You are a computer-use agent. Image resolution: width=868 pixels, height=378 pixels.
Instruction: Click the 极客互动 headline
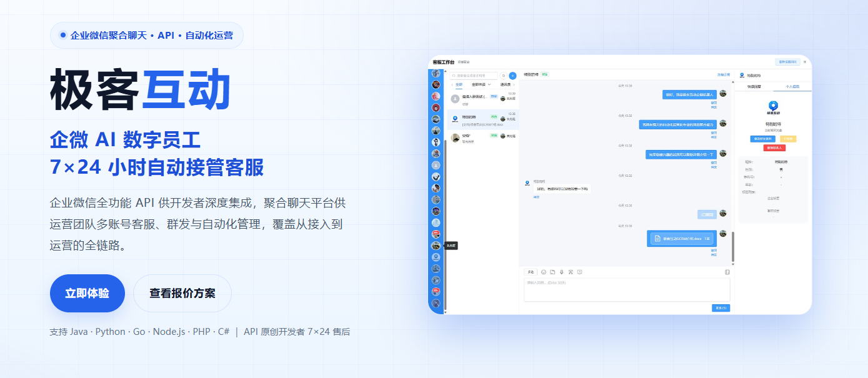point(141,88)
